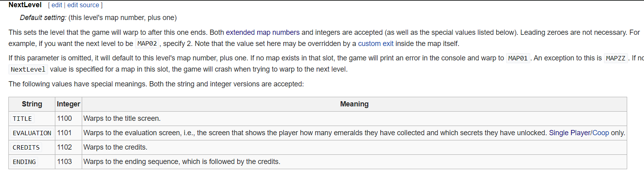Image resolution: width=644 pixels, height=174 pixels.
Task: Select the CREDITS code cell
Action: (26, 148)
